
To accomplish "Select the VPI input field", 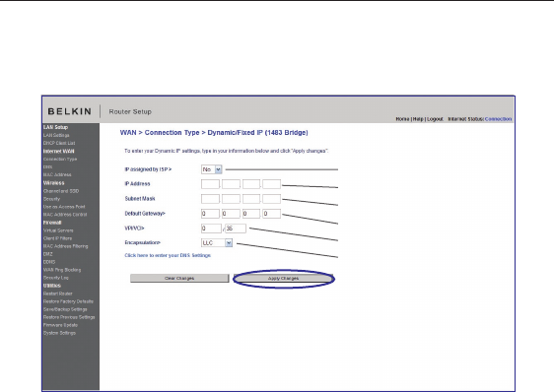I will [x=211, y=229].
